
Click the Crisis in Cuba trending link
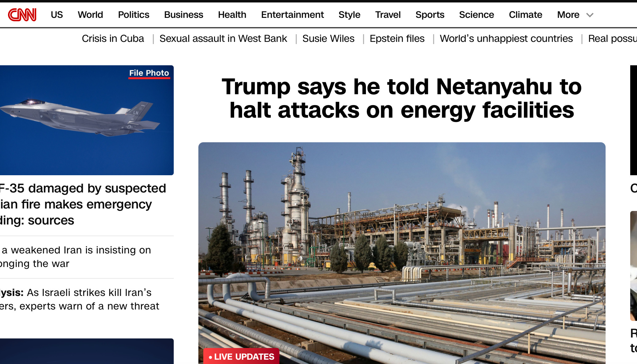click(x=113, y=38)
